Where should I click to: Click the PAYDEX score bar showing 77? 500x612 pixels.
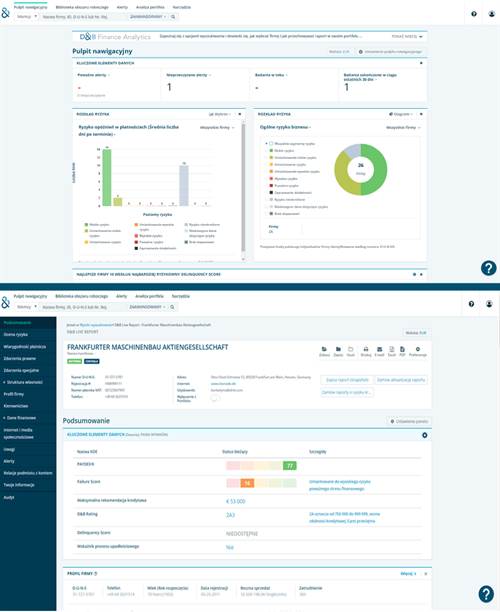click(261, 466)
